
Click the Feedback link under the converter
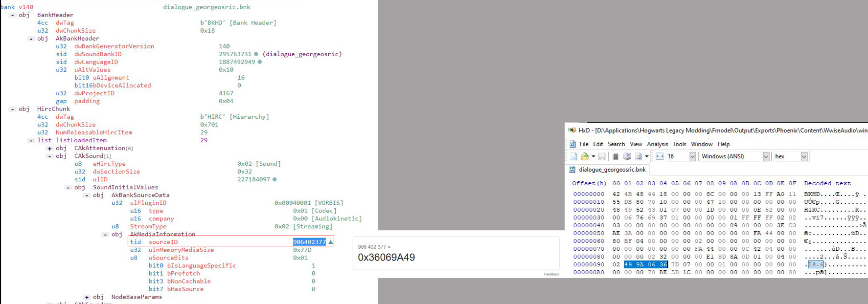tap(551, 274)
